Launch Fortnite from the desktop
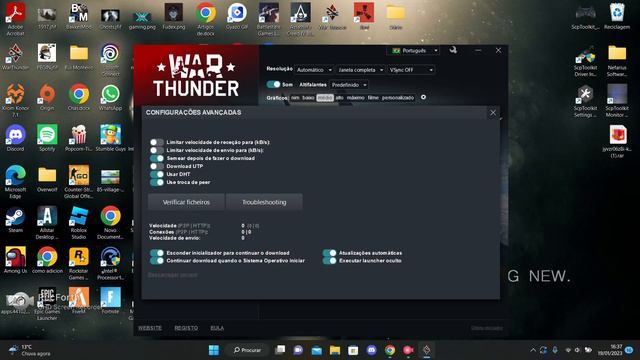Screen dimensions: 640x360 [110, 301]
